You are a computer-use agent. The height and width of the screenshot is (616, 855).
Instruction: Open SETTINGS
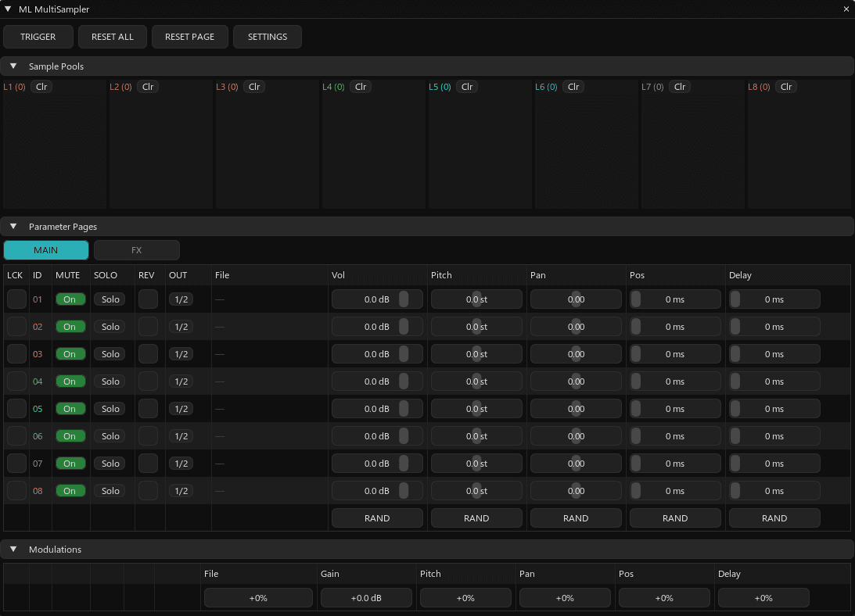(268, 37)
